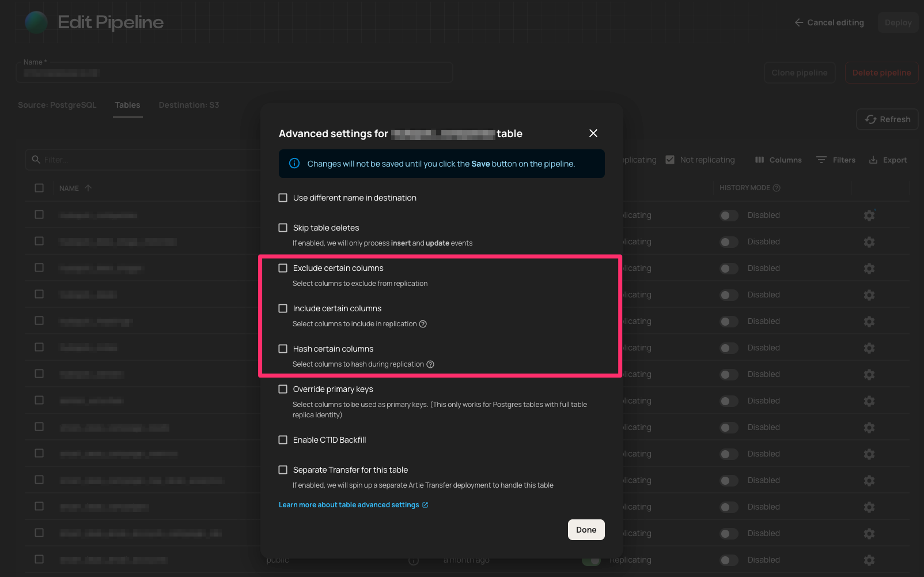The height and width of the screenshot is (577, 924).
Task: Open settings gear for the seventh table row
Action: click(869, 374)
